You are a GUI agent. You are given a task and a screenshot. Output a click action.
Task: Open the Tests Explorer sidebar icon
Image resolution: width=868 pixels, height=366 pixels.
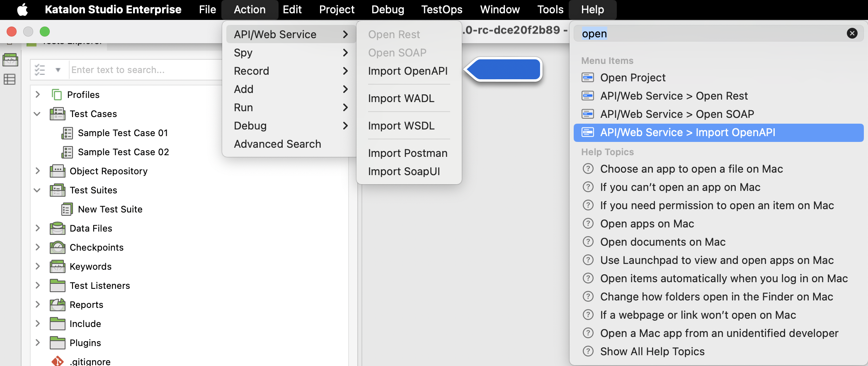(10, 59)
